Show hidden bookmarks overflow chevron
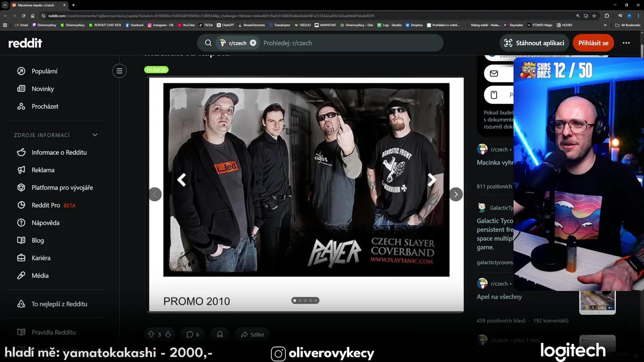 [605, 25]
